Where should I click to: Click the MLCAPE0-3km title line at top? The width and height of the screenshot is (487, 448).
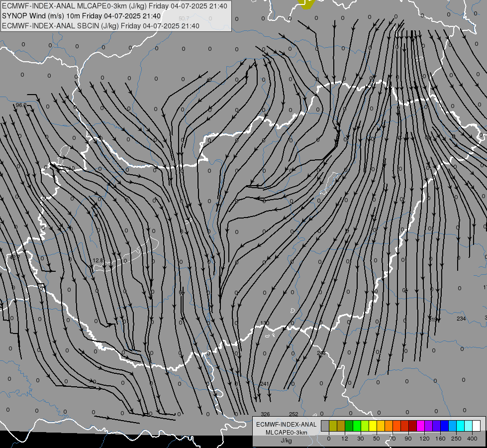[114, 6]
